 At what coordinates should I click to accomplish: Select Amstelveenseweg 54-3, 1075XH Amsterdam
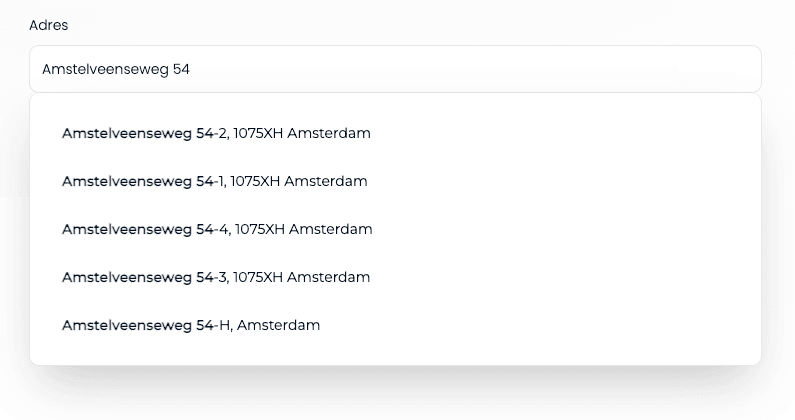216,277
